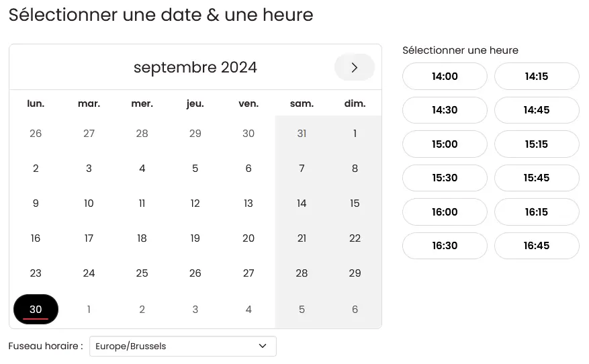The width and height of the screenshot is (589, 364).
Task: Select the 15:00 time slot
Action: point(445,144)
